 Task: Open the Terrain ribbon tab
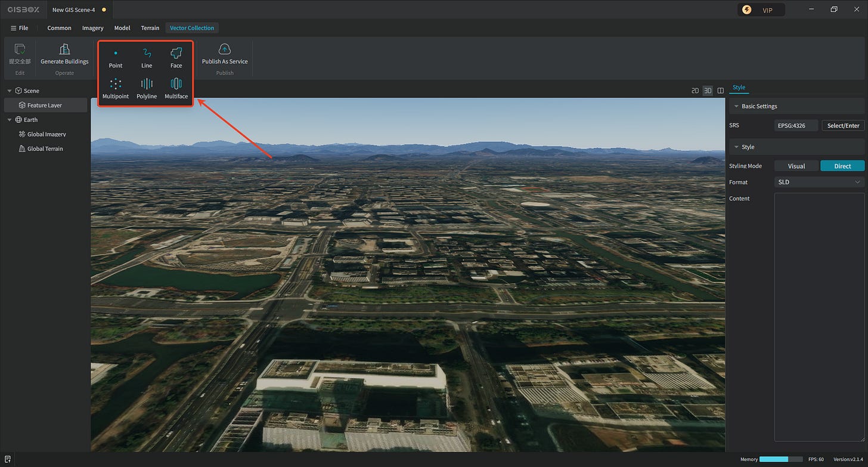pos(150,28)
